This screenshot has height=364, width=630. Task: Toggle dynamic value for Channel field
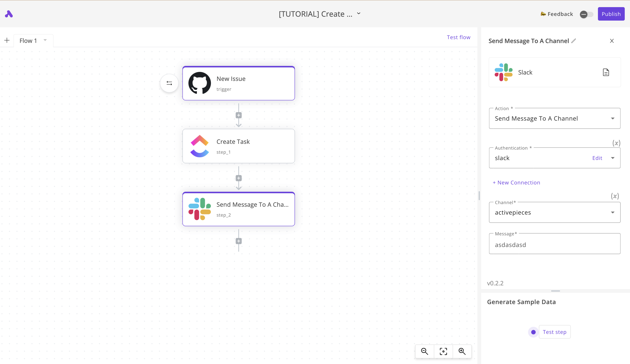[x=615, y=196]
